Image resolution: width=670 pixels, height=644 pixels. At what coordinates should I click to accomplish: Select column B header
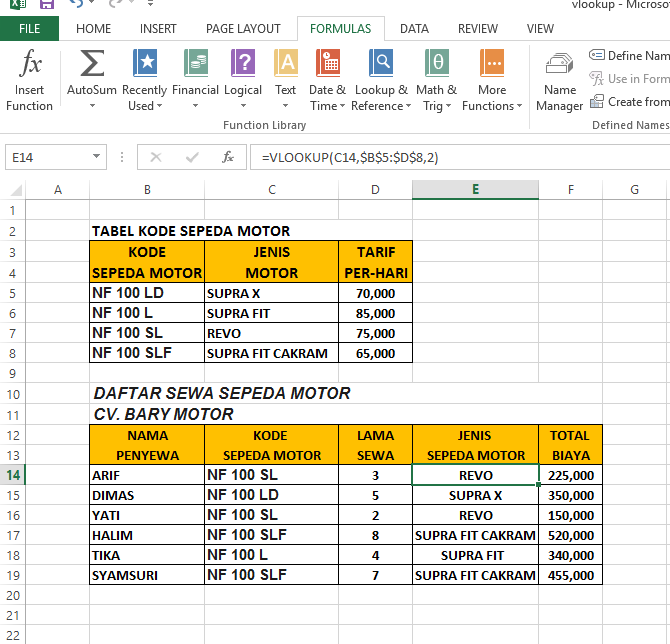point(147,190)
